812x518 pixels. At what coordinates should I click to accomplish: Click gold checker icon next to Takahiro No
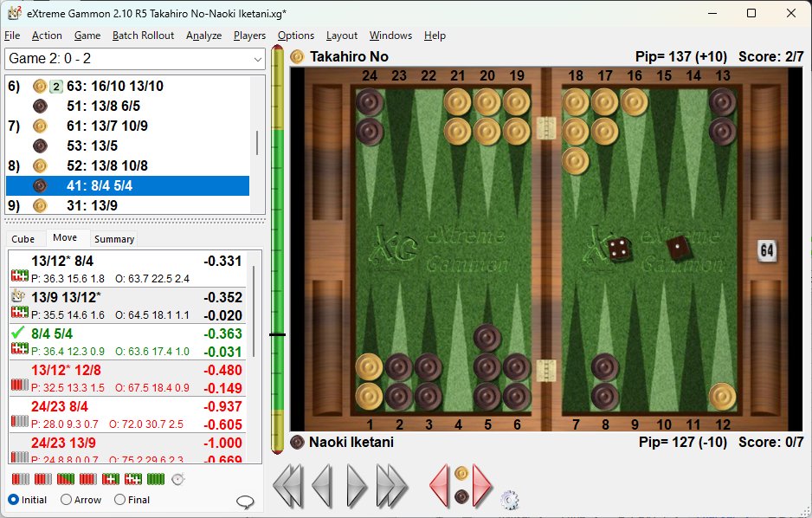point(297,56)
